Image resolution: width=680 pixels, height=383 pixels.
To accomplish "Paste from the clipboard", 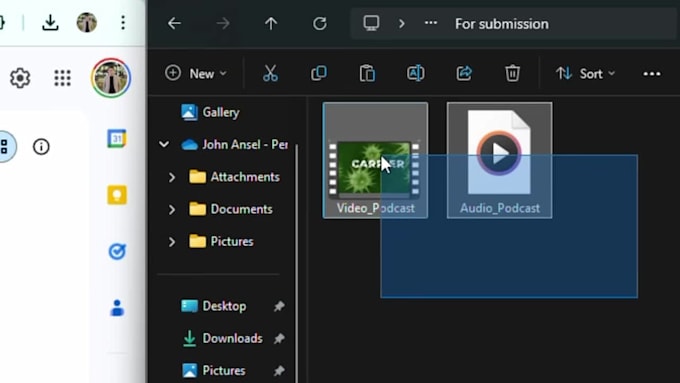I will 367,73.
